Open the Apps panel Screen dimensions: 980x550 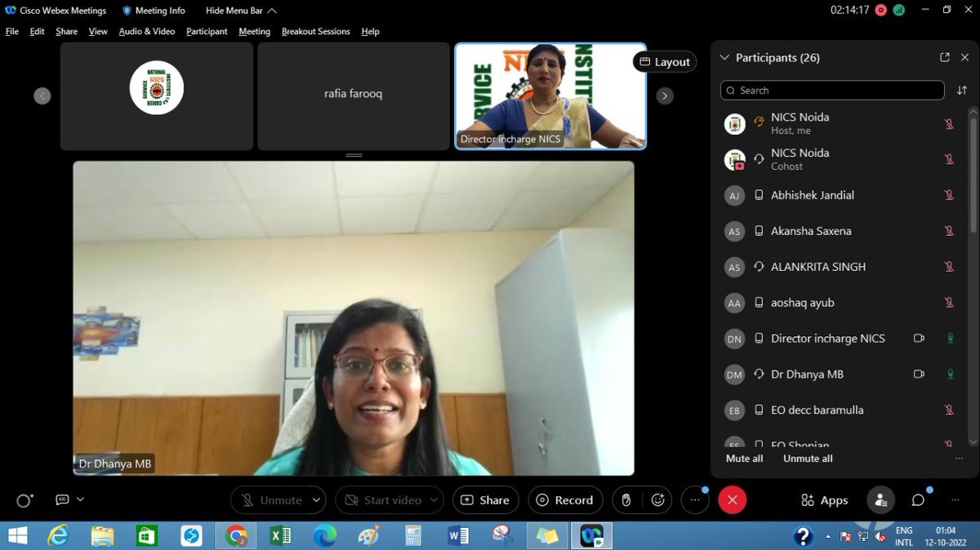point(825,500)
